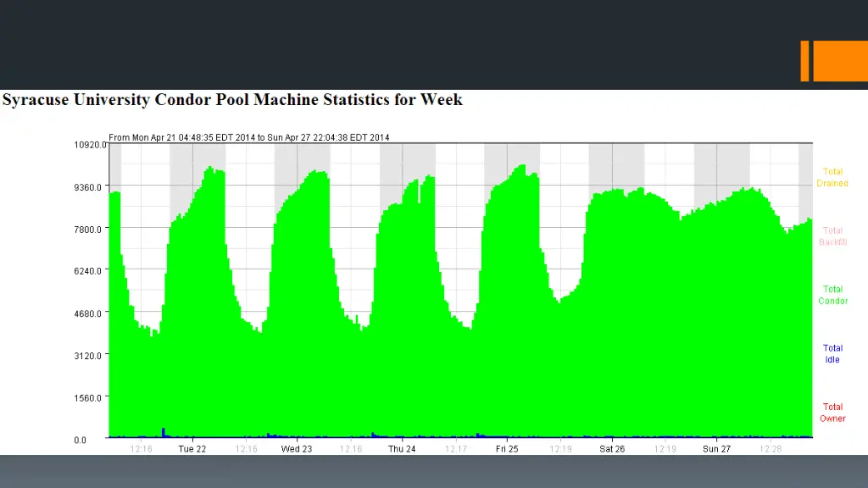868x488 pixels.
Task: Click the "Tue 22" x-axis label
Action: click(x=192, y=449)
